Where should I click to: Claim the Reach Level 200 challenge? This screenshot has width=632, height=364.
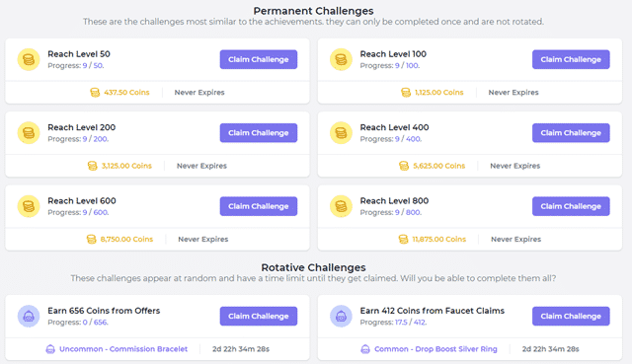click(x=259, y=133)
